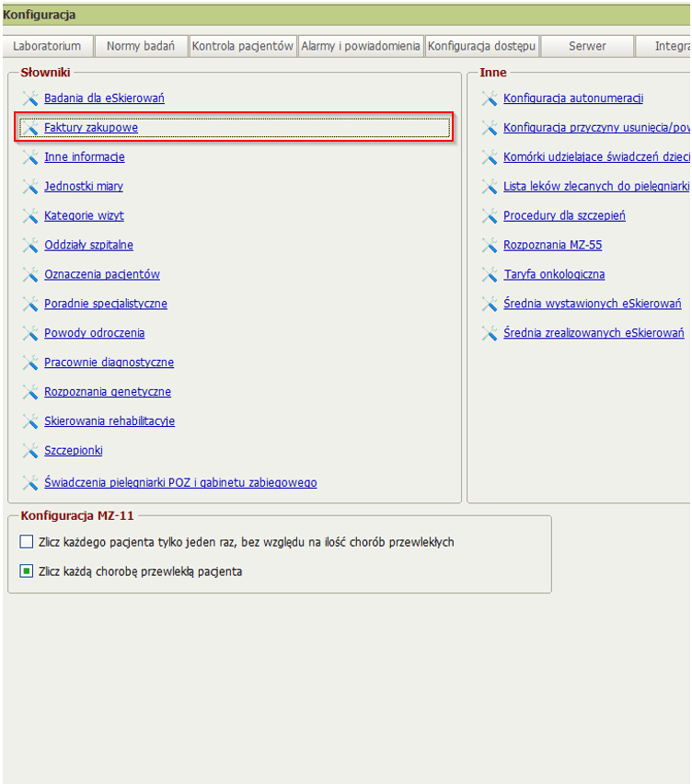The image size is (692, 784).
Task: Click the tools icon beside Taryfa onkologiczna
Action: pos(490,275)
